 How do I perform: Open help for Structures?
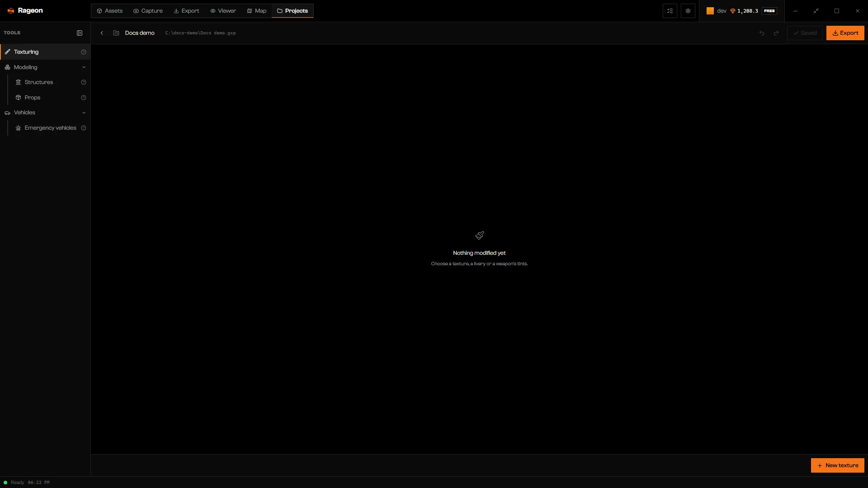(x=84, y=82)
